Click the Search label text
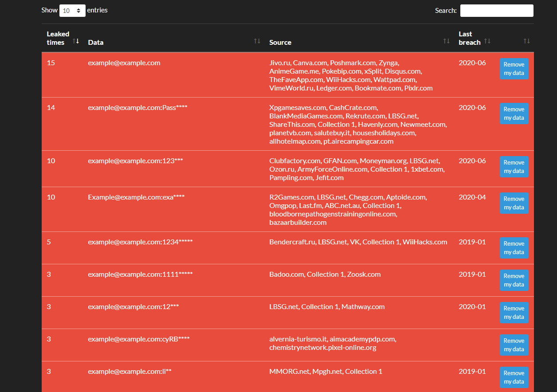This screenshot has height=392, width=557. pyautogui.click(x=446, y=10)
